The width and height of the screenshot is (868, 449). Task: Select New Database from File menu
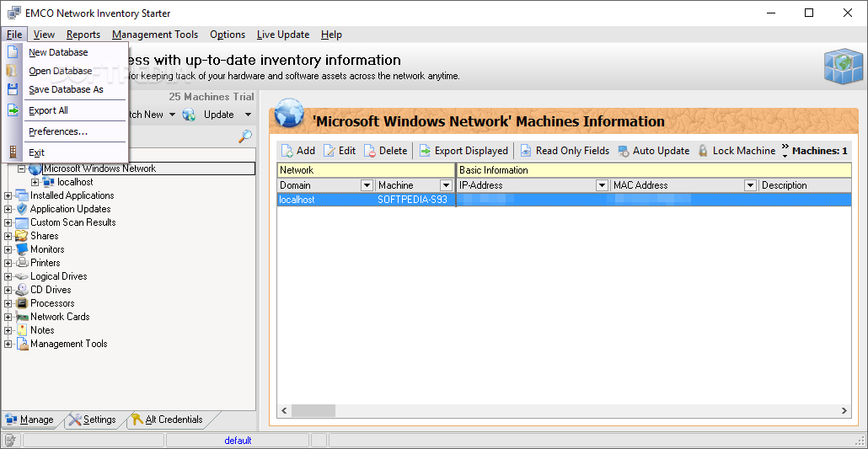point(66,52)
